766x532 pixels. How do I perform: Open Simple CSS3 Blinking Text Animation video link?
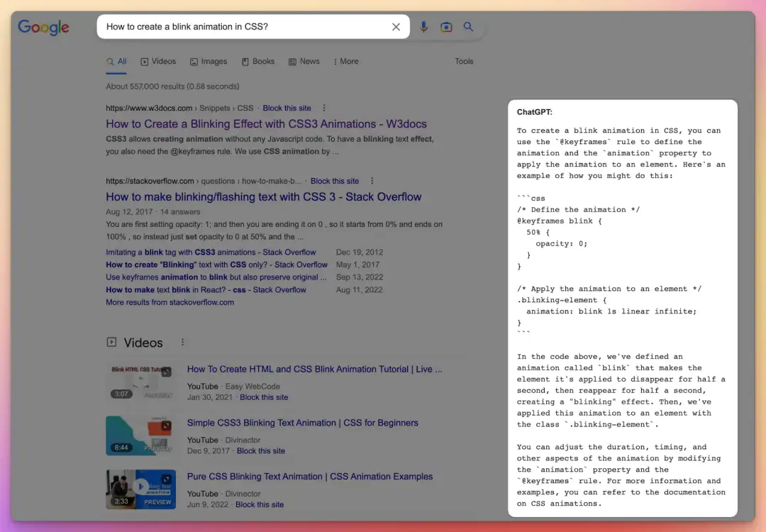pyautogui.click(x=302, y=423)
